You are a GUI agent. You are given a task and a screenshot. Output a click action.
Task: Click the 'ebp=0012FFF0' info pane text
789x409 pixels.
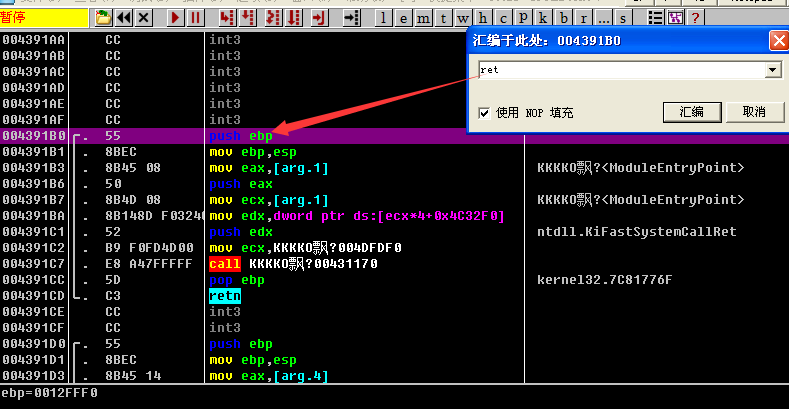(49, 393)
